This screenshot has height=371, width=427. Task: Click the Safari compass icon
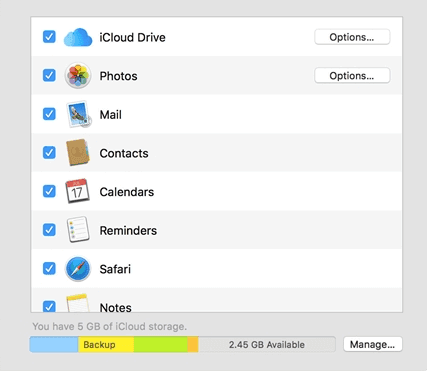pyautogui.click(x=78, y=269)
